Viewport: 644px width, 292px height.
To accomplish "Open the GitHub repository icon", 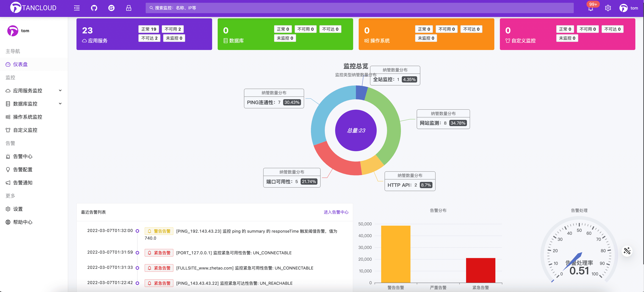I will 94,8.
